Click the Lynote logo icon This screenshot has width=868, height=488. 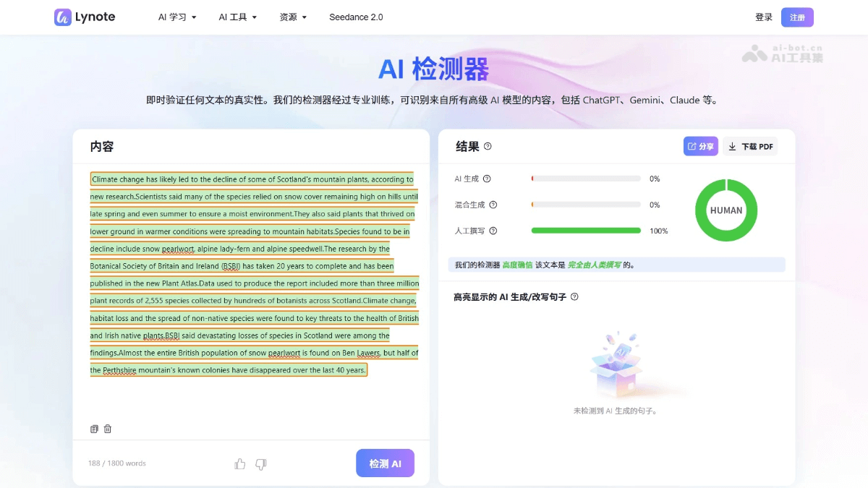(x=63, y=17)
